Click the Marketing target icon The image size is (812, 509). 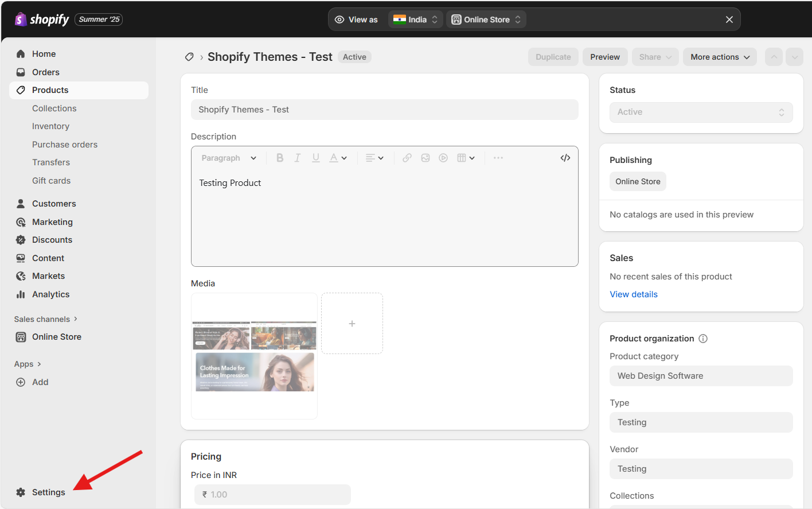(21, 222)
